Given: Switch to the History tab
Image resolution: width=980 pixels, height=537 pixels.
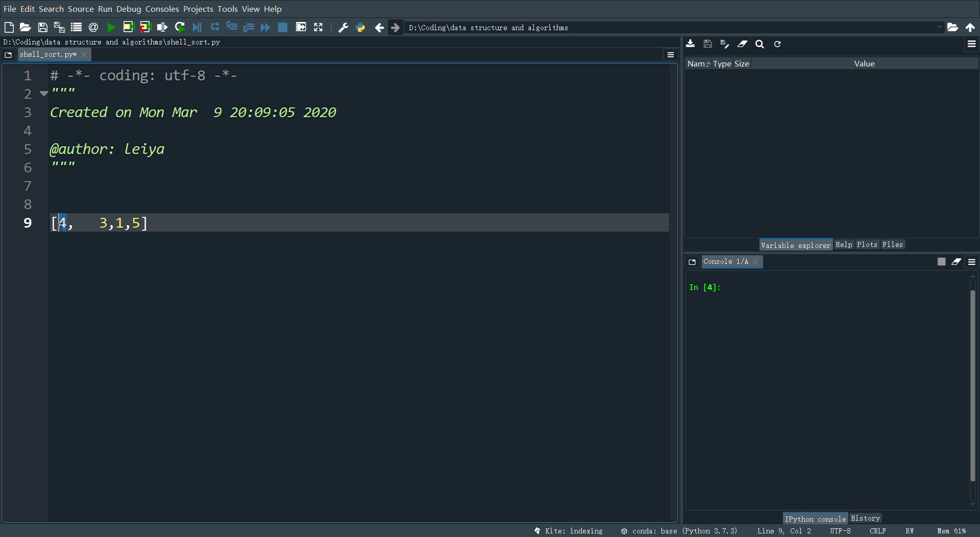Looking at the screenshot, I should coord(866,518).
